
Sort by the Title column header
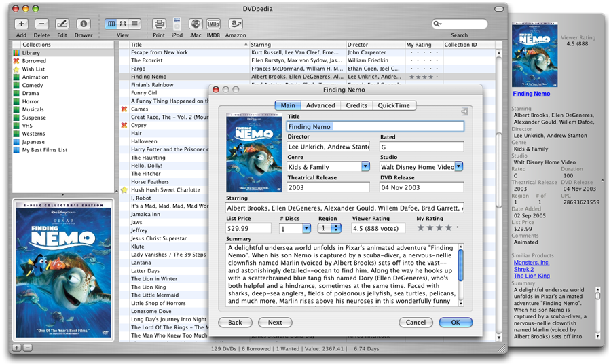click(189, 45)
